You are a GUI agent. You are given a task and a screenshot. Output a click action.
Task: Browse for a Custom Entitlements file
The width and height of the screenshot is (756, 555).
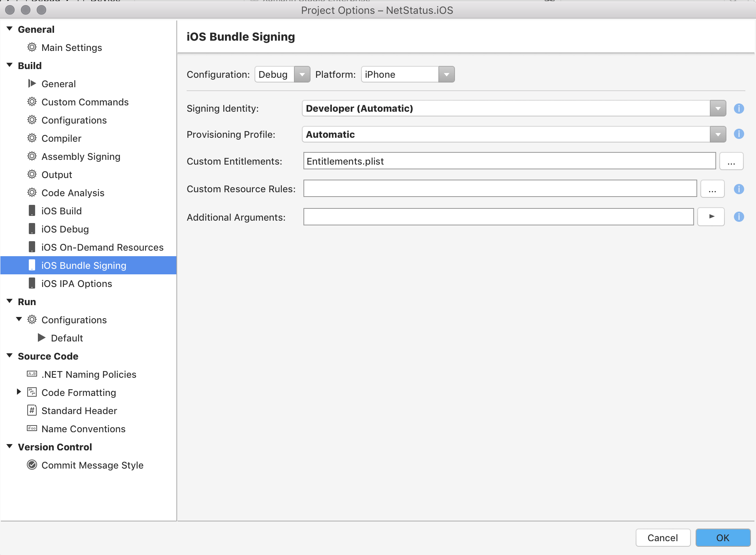pyautogui.click(x=732, y=161)
